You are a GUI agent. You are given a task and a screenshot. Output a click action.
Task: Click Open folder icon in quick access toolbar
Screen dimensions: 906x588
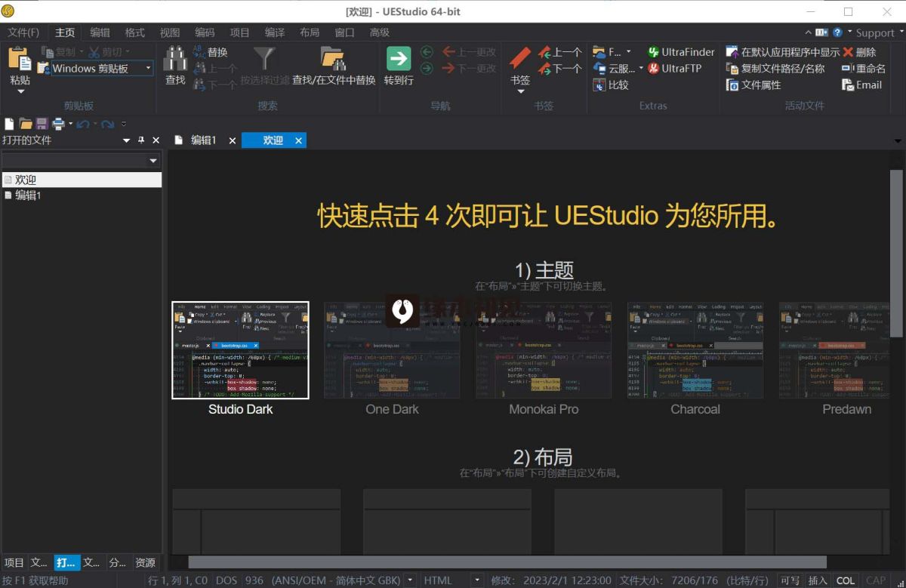[26, 124]
